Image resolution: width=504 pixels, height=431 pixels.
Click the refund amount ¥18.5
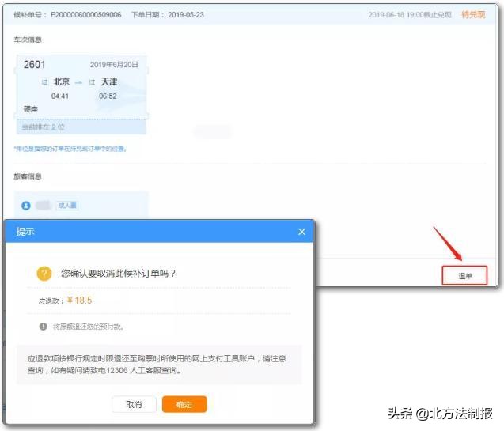click(79, 301)
